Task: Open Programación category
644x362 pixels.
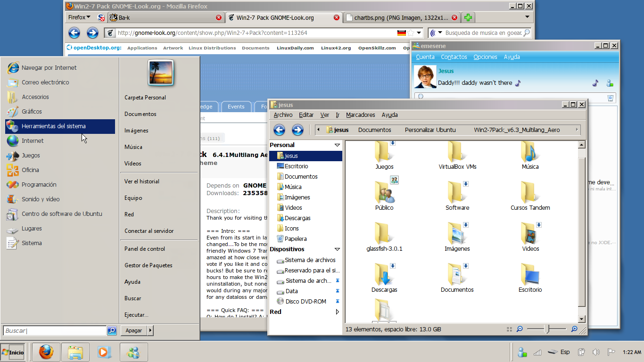Action: [x=60, y=185]
